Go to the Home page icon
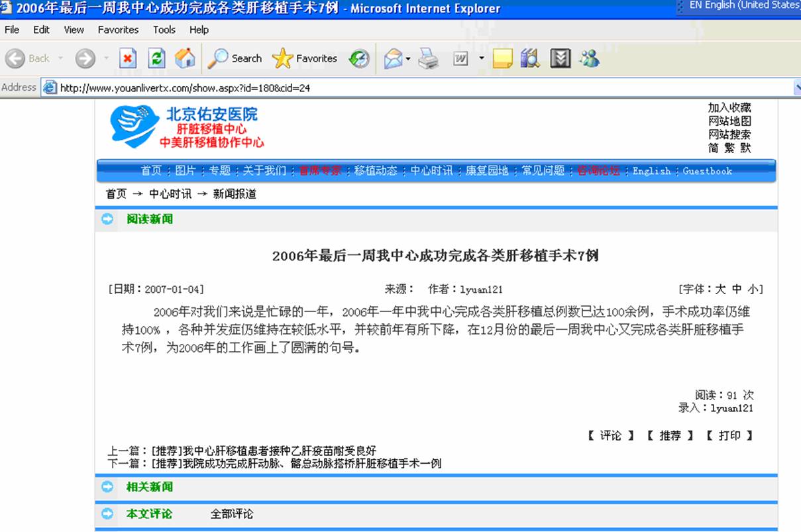The height and width of the screenshot is (532, 801). click(x=185, y=58)
